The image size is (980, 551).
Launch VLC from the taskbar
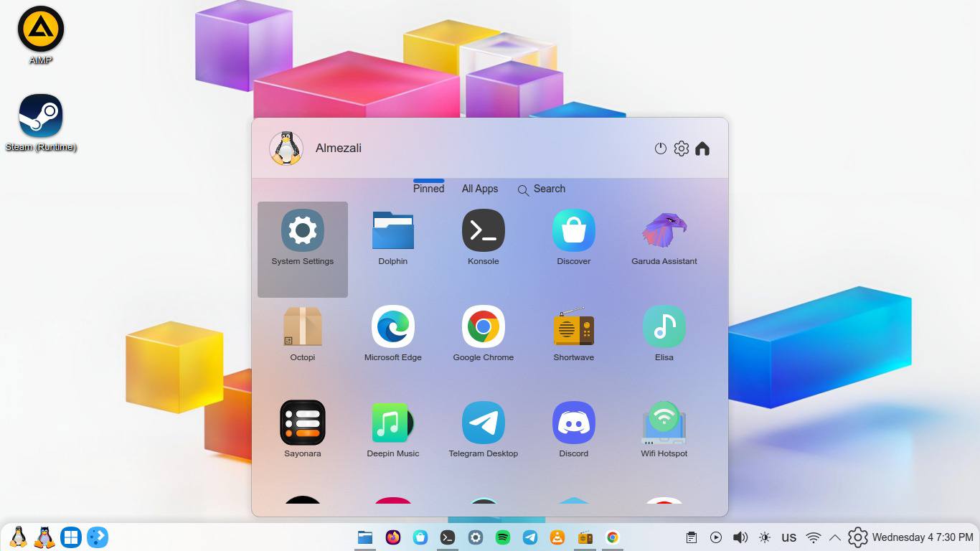coord(557,537)
